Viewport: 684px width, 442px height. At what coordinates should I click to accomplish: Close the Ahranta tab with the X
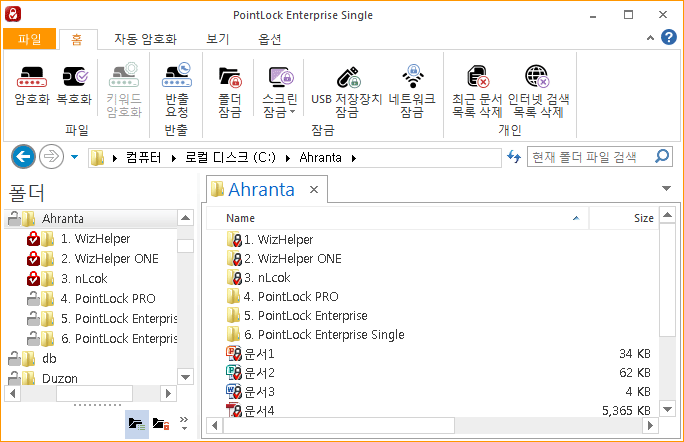(314, 190)
